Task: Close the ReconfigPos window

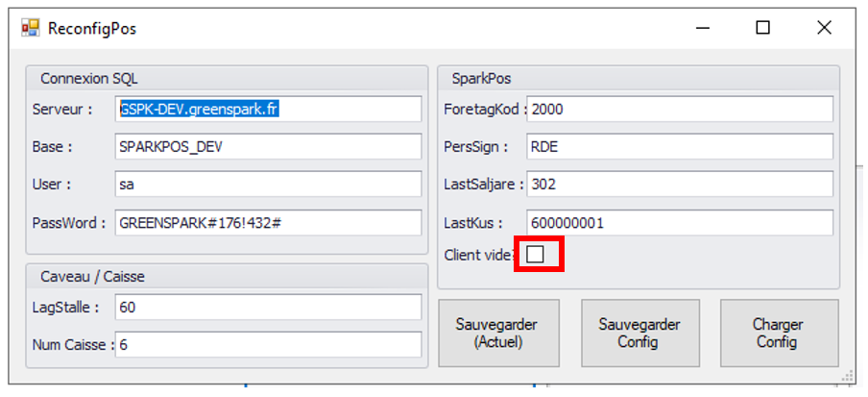Action: [x=824, y=28]
